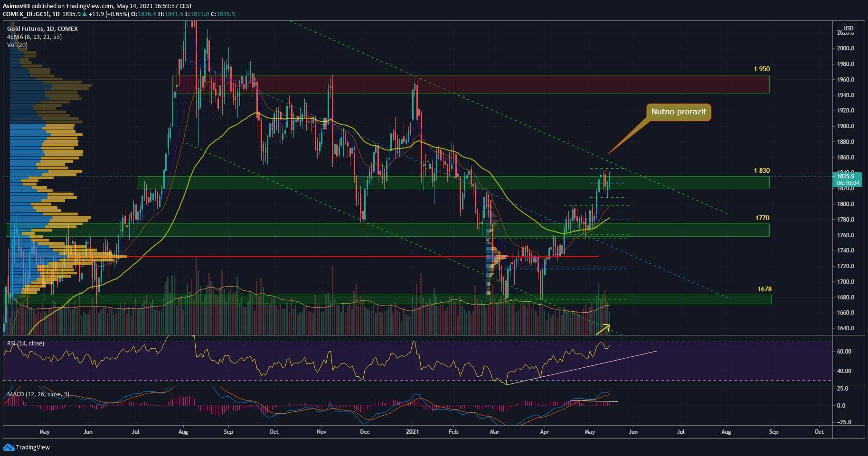Click the '1 950' resistance level label
The width and height of the screenshot is (868, 456).
pyautogui.click(x=762, y=69)
